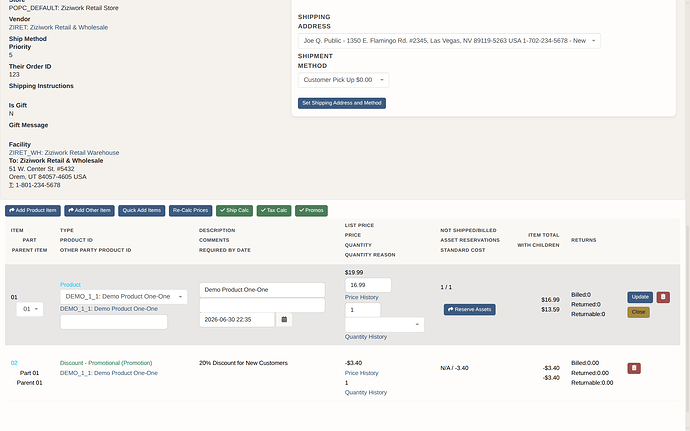Select the text 20% Discount for New Customers

[x=243, y=363]
